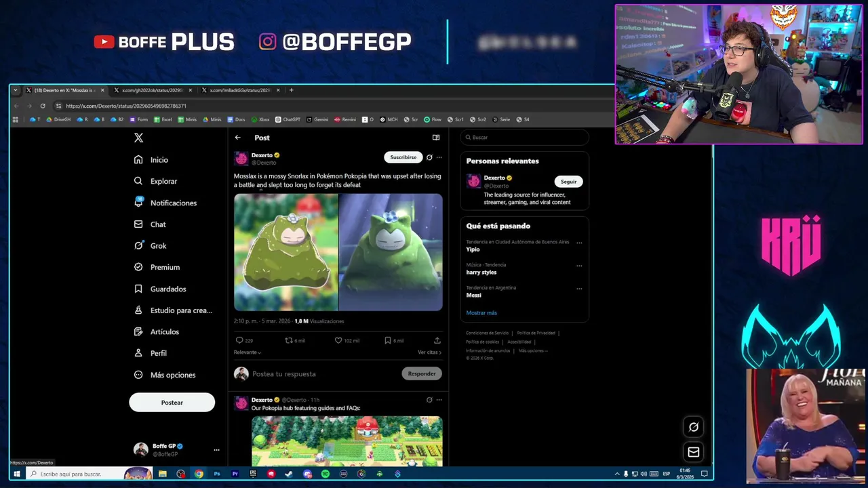The height and width of the screenshot is (488, 868).
Task: Open Grok in the sidebar
Action: 150,246
